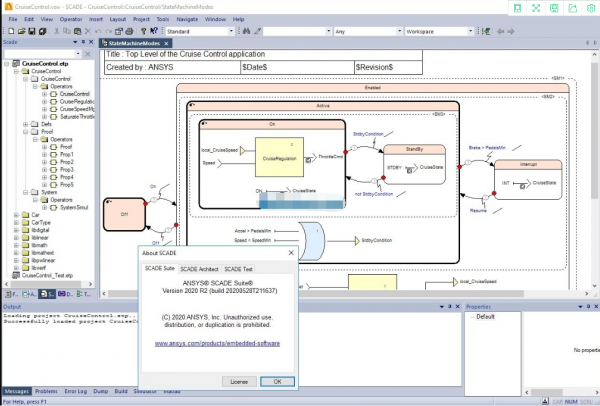Open the Operator menu

(71, 19)
